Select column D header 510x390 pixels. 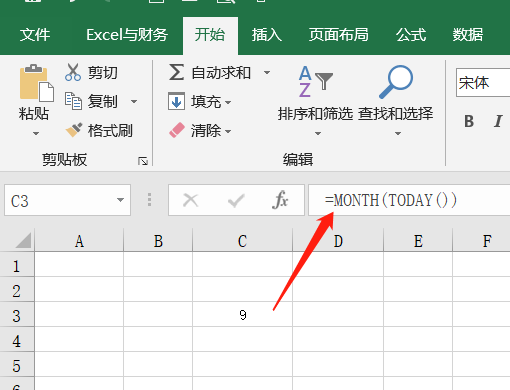pos(338,240)
